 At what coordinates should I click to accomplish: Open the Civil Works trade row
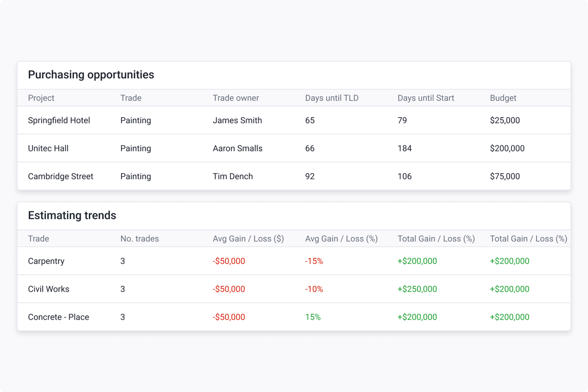pos(49,289)
